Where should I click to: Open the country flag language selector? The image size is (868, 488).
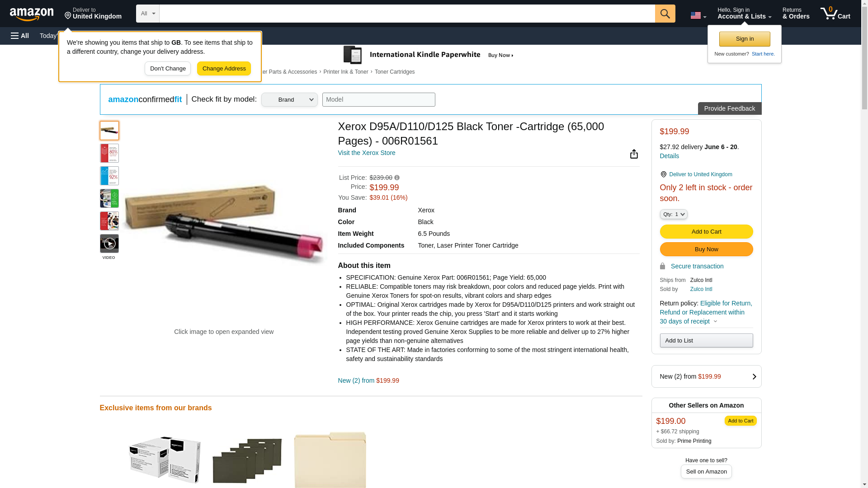click(x=698, y=15)
